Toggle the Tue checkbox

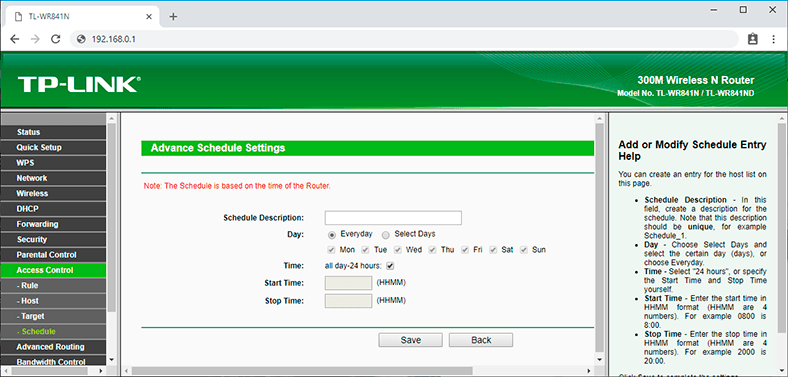(x=365, y=250)
